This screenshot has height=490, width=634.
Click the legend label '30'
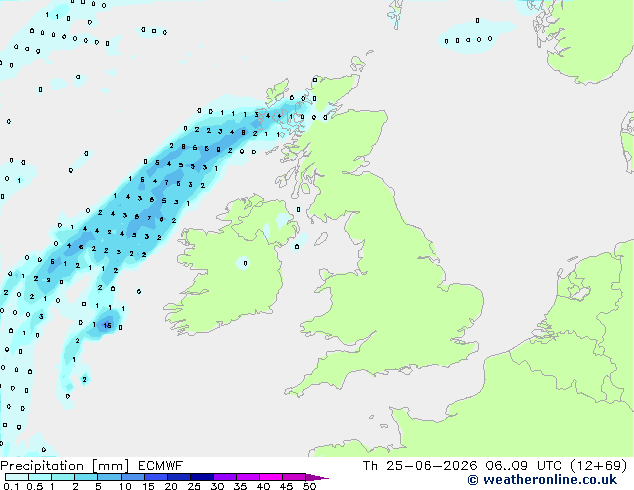[x=217, y=486]
